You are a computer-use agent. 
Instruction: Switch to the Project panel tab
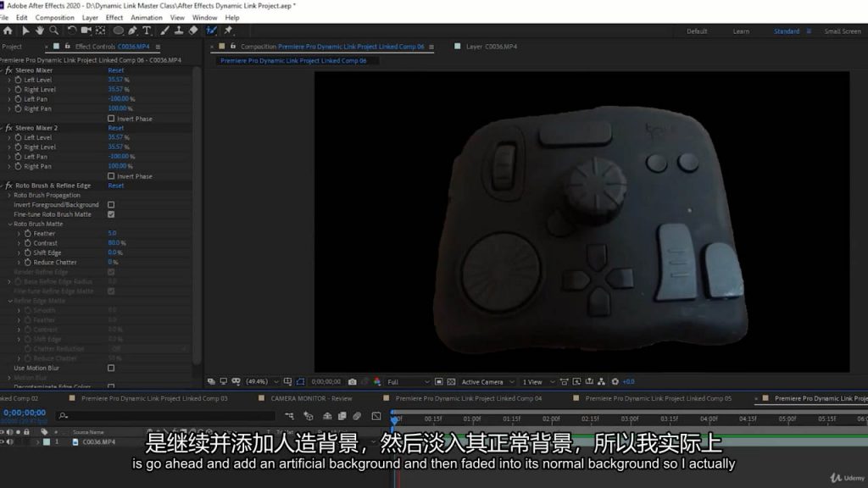[12, 47]
